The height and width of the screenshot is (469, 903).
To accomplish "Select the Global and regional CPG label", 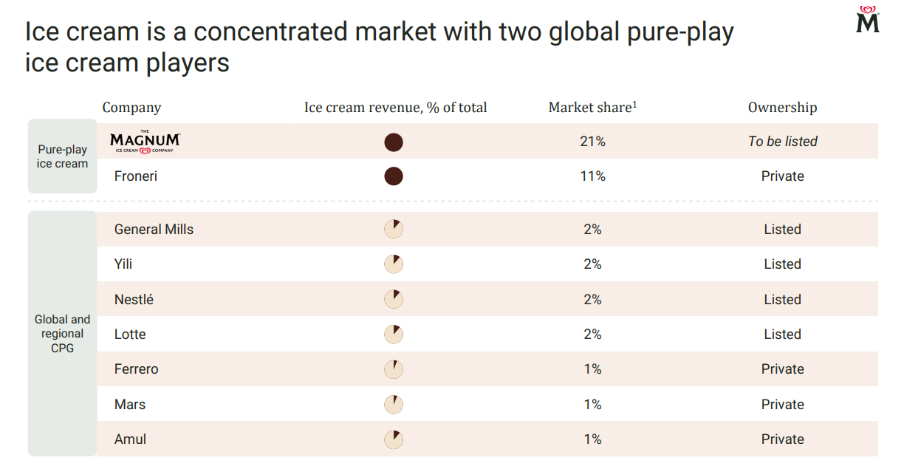I will [x=62, y=334].
